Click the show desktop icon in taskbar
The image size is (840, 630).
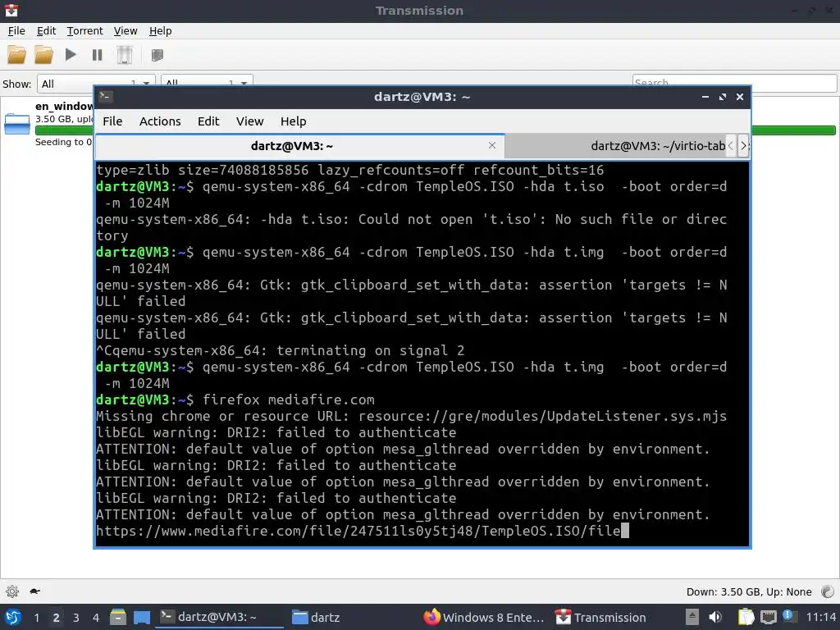click(141, 617)
